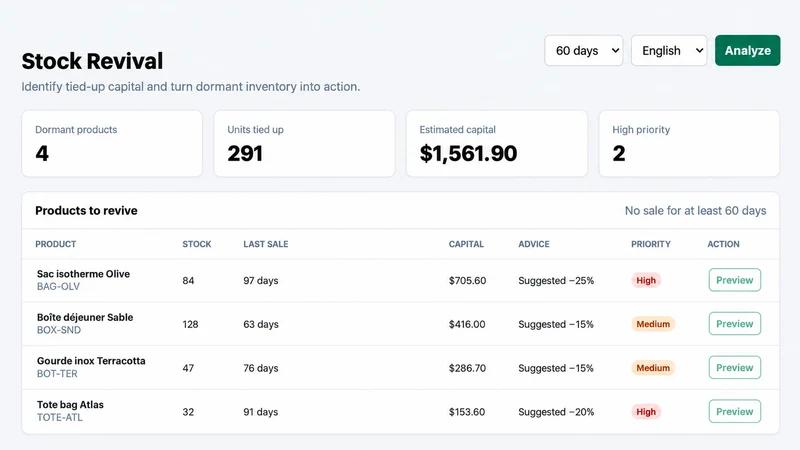Click capital value $416.00

(467, 324)
